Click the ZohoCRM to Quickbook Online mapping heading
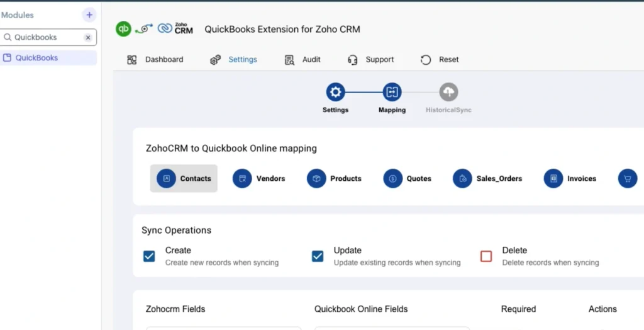Viewport: 644px width, 330px height. click(x=231, y=149)
